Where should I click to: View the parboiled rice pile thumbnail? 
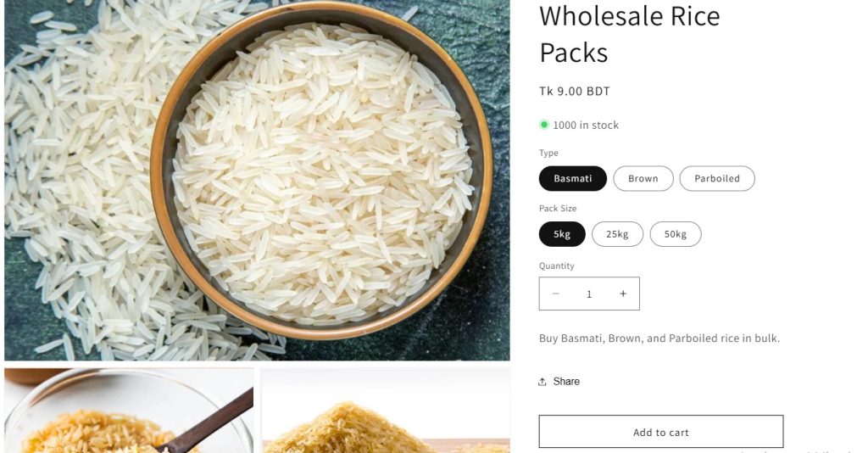[x=386, y=411]
